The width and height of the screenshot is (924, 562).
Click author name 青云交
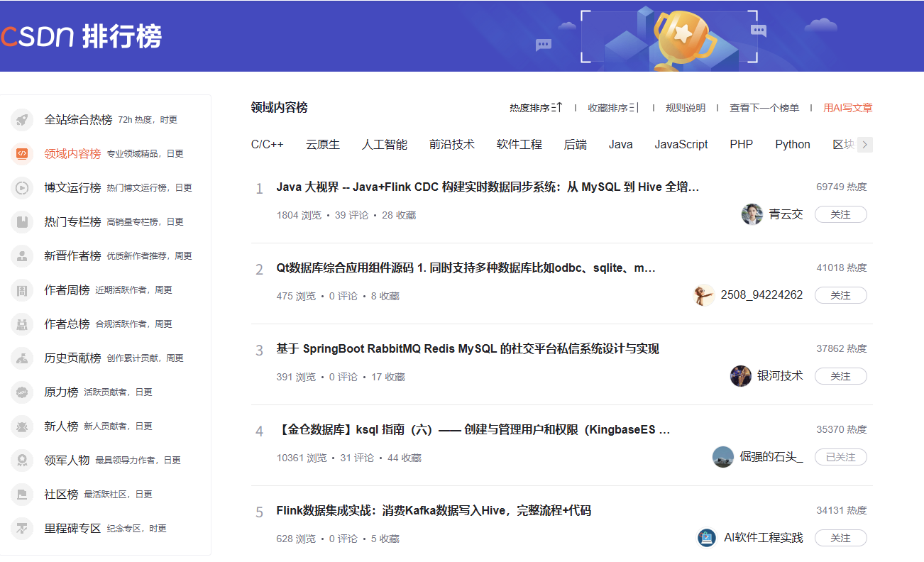(786, 214)
